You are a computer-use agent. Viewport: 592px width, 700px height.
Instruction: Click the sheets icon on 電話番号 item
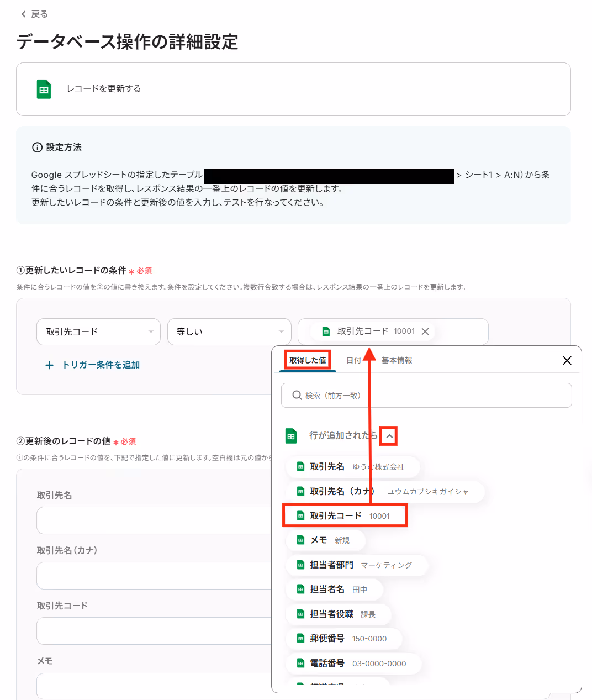[x=300, y=663]
